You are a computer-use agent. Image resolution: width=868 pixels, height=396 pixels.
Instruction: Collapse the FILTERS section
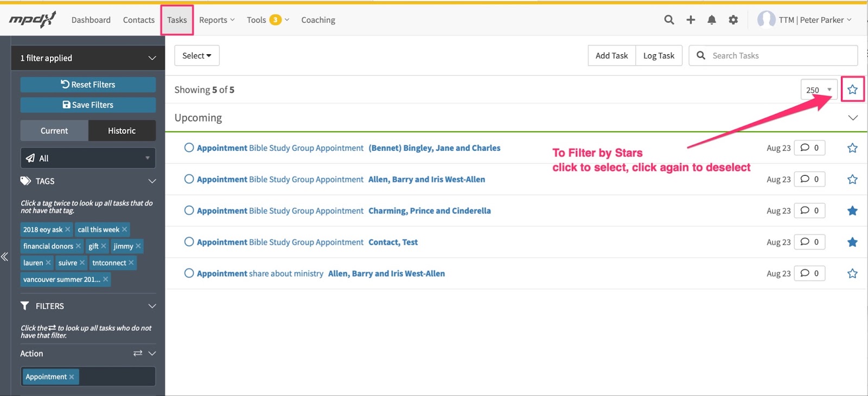(x=152, y=306)
